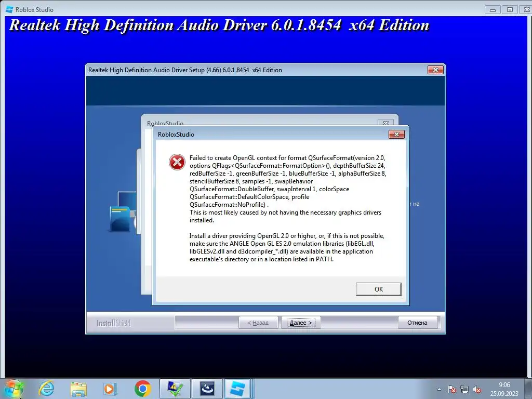
Task: Close the Roblox Studio main window
Action: (526, 9)
